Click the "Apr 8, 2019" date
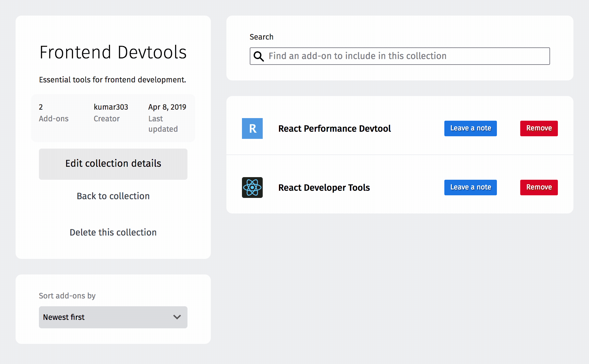 (x=167, y=107)
